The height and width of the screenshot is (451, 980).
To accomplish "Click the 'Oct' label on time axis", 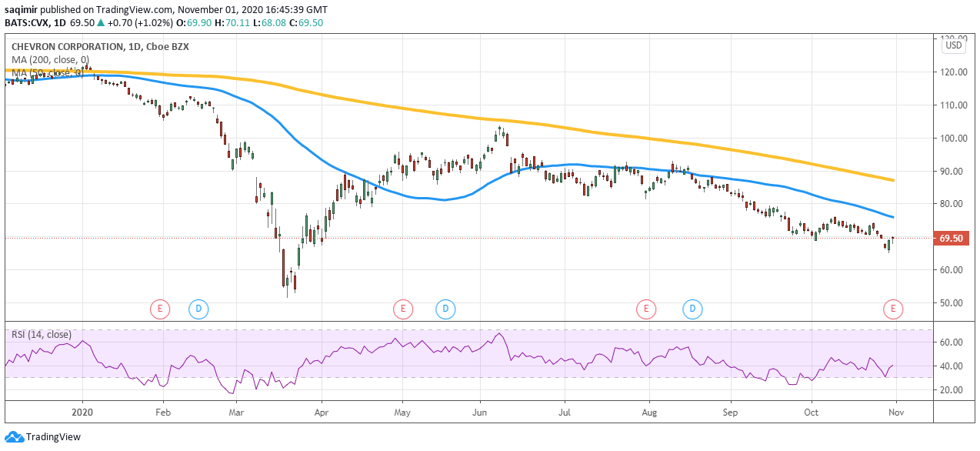I will pos(811,413).
